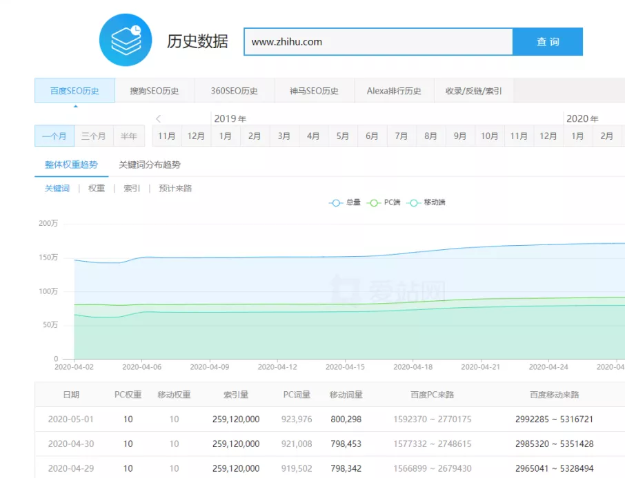Click the 2020-04-30 date cell
Image resolution: width=625 pixels, height=481 pixels.
[x=71, y=444]
